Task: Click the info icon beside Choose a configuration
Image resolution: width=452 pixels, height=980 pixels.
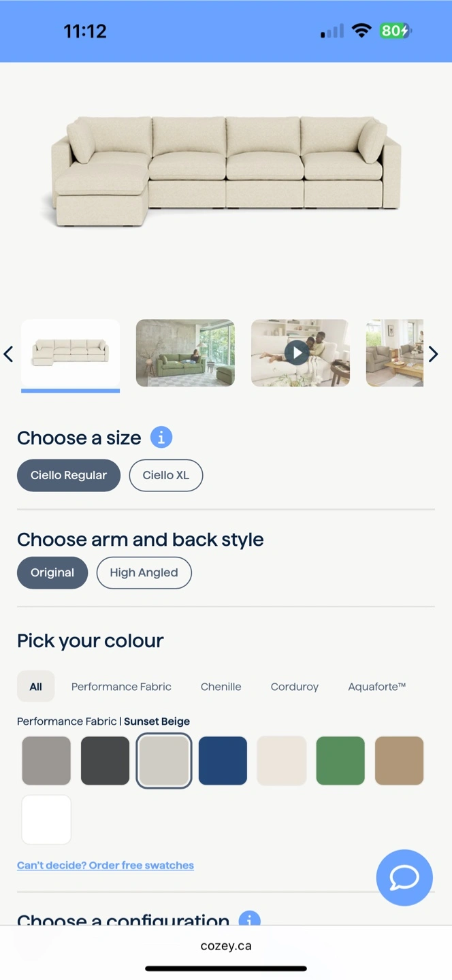Action: click(x=249, y=919)
